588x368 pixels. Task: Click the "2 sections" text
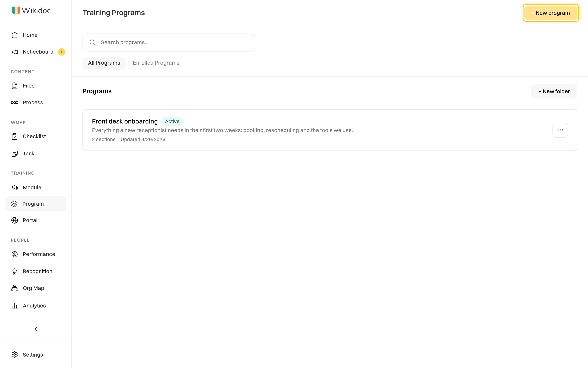coord(104,139)
